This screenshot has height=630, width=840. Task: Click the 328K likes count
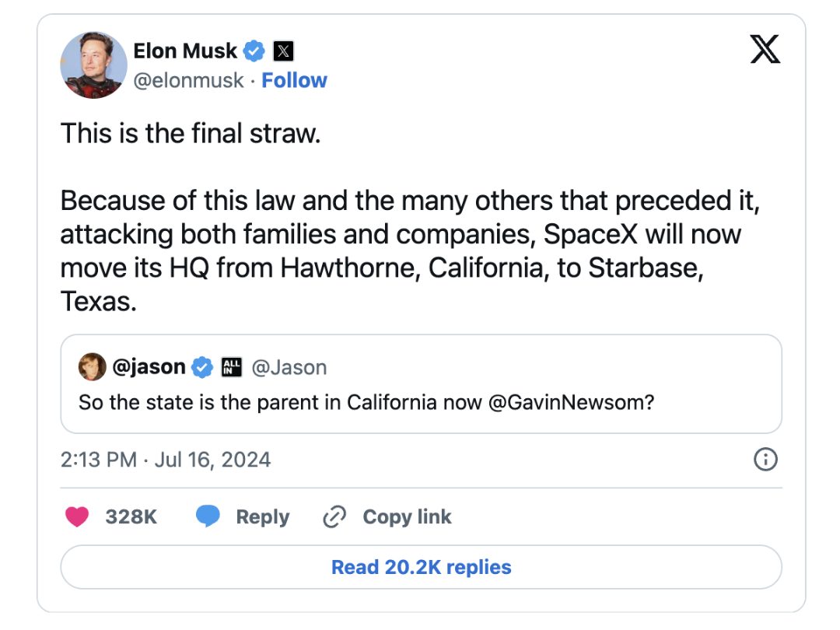[131, 517]
